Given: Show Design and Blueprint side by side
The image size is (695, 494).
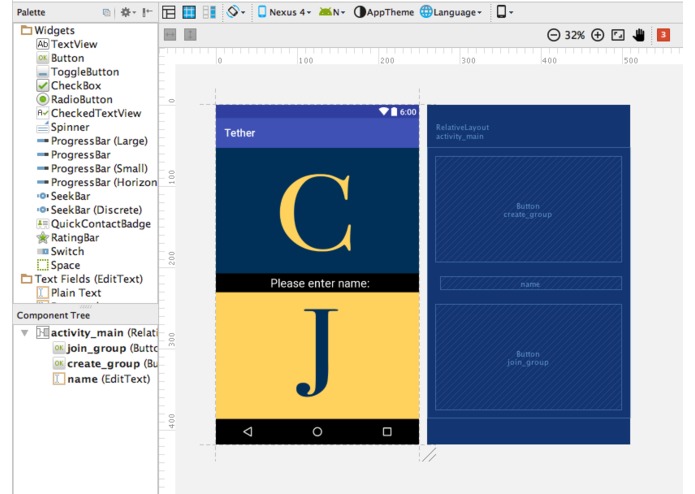Looking at the screenshot, I should coord(209,12).
